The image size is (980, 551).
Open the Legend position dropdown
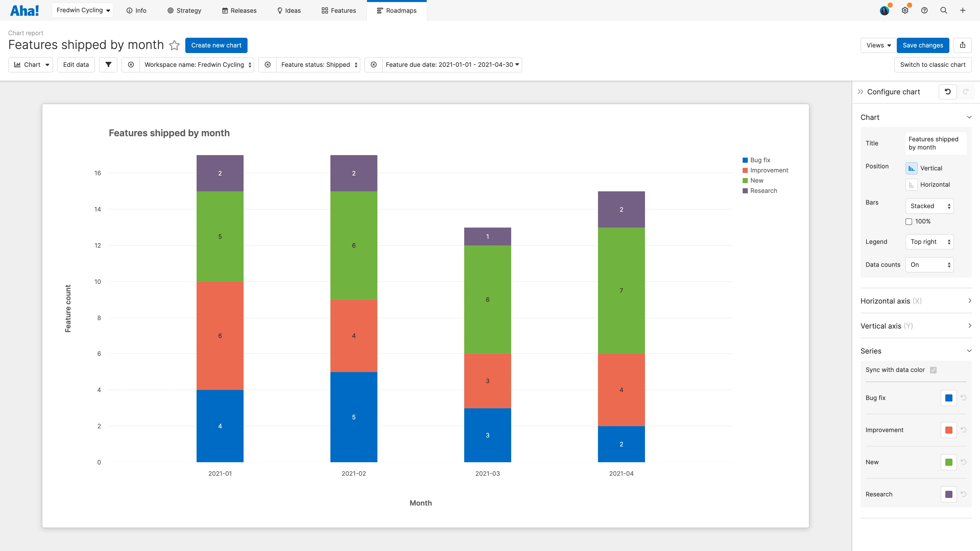(929, 242)
